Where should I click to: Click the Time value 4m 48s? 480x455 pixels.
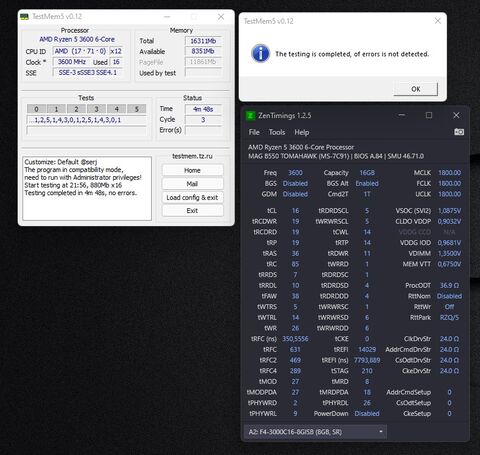tap(203, 109)
